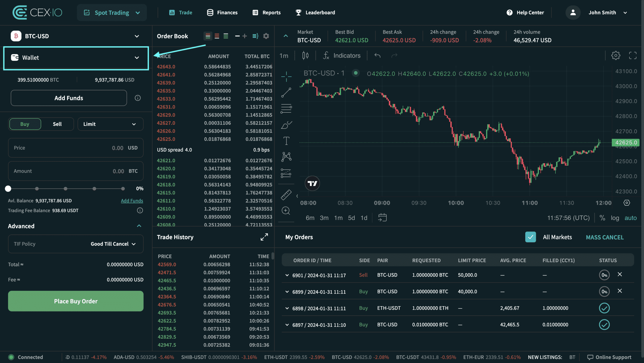This screenshot has width=644, height=363.
Task: Toggle auto scale on chart
Action: (x=630, y=218)
